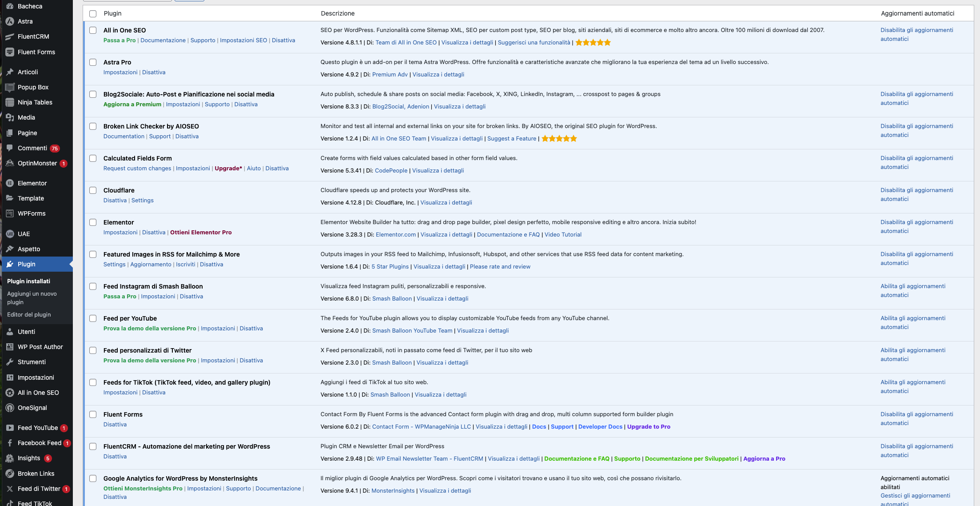Open Insights sidebar icon
The width and height of the screenshot is (980, 506).
tap(10, 458)
